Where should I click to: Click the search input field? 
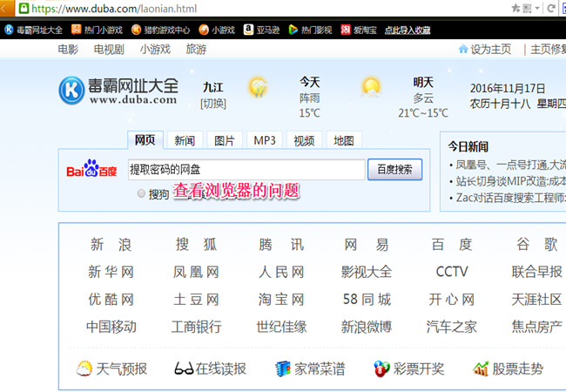(246, 169)
